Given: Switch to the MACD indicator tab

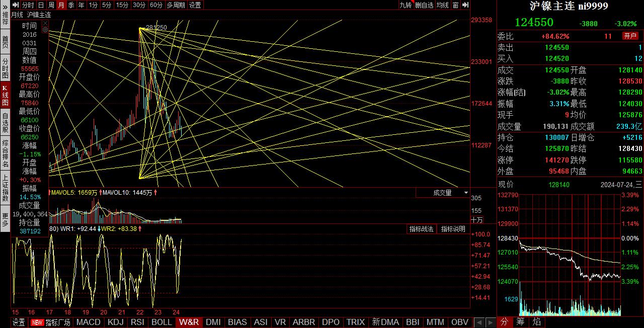Looking at the screenshot, I should point(89,322).
